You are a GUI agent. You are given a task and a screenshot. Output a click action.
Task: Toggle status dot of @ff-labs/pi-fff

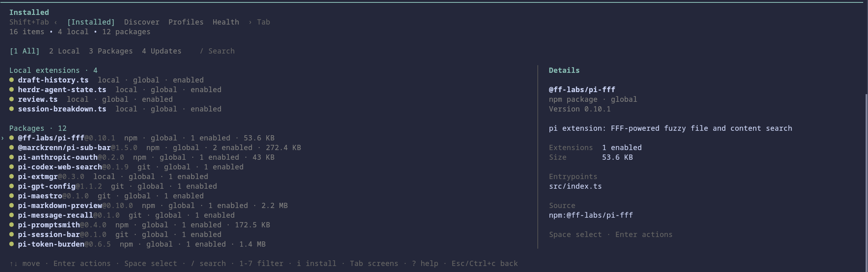pos(12,138)
